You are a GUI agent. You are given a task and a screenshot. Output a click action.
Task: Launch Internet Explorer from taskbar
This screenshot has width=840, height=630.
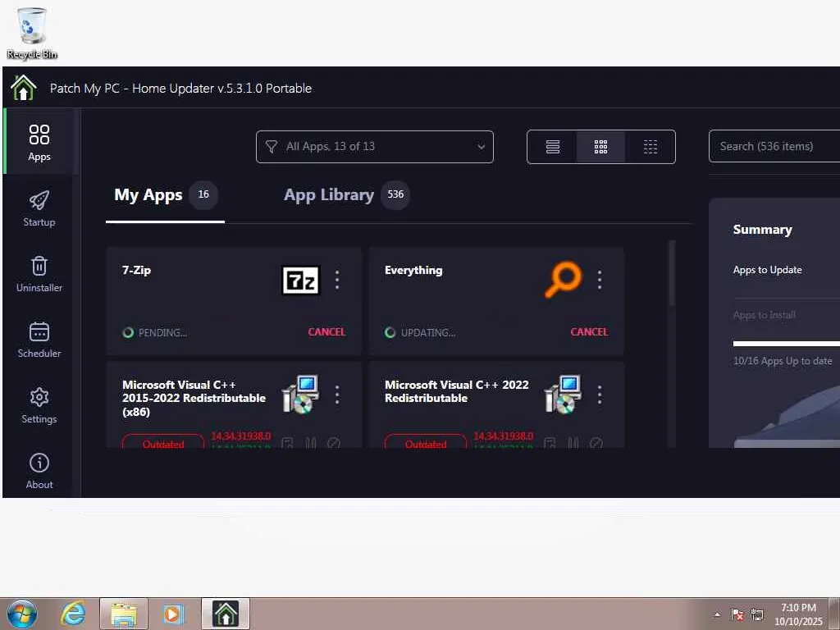[73, 614]
